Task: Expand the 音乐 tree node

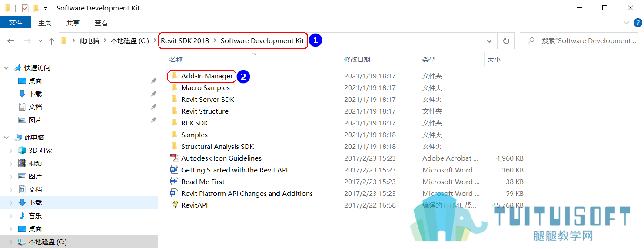Action: click(11, 216)
